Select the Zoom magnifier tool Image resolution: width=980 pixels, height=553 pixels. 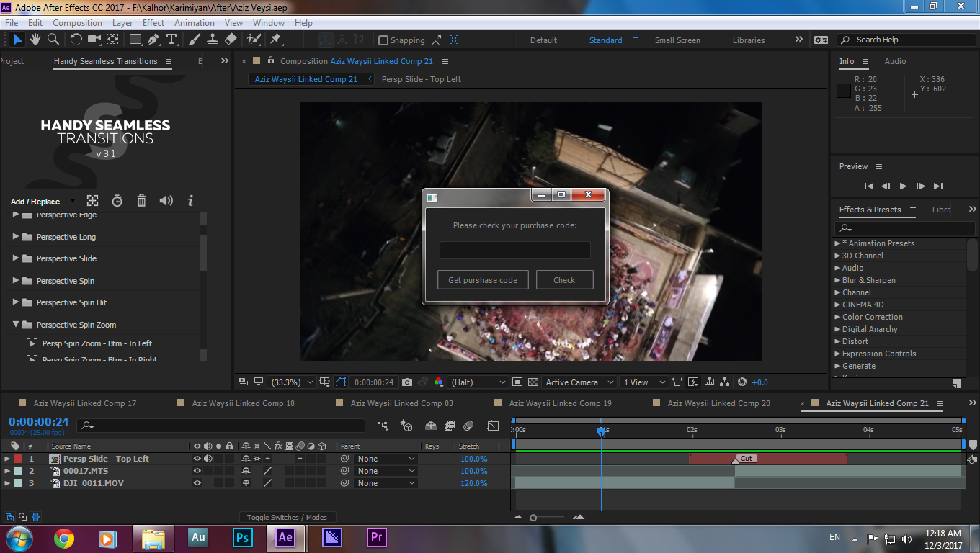pyautogui.click(x=53, y=40)
